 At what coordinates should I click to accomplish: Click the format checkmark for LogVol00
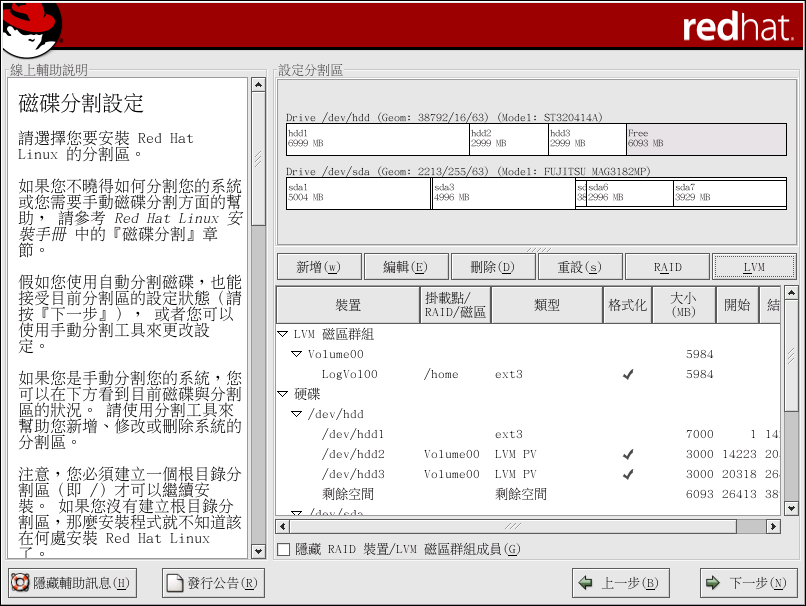(x=627, y=374)
